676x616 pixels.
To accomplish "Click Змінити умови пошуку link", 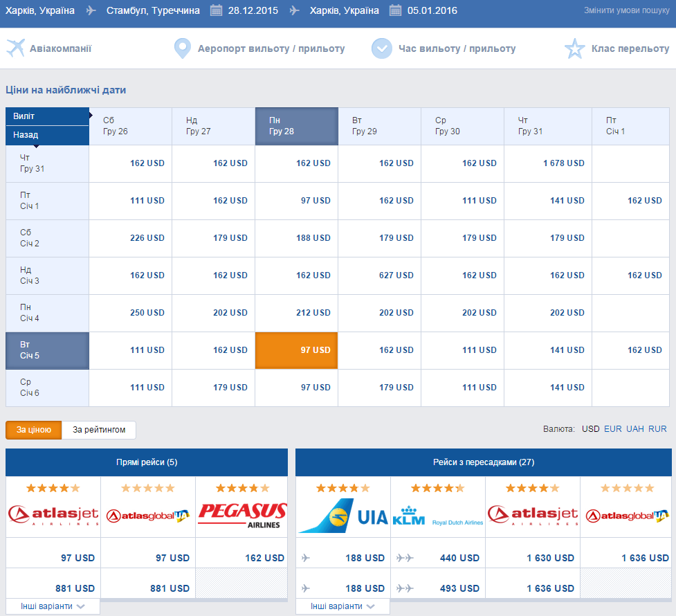I will click(626, 10).
